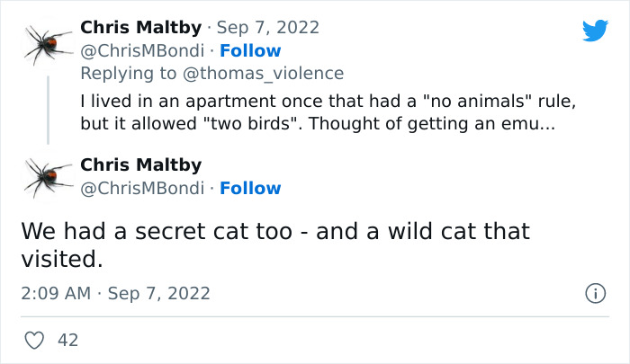Click @ChrisMBondi handle in parent tweet
Image resolution: width=630 pixels, height=364 pixels.
[144, 50]
